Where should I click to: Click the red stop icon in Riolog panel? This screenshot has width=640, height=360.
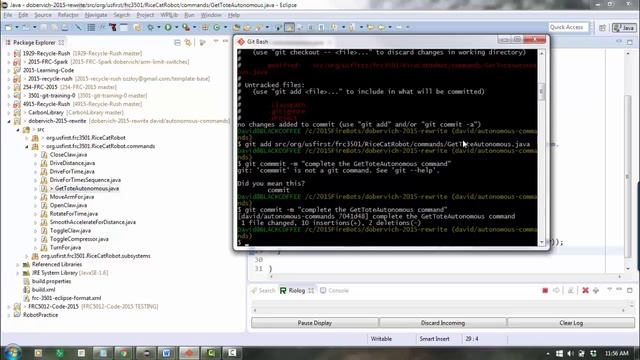pos(545,290)
